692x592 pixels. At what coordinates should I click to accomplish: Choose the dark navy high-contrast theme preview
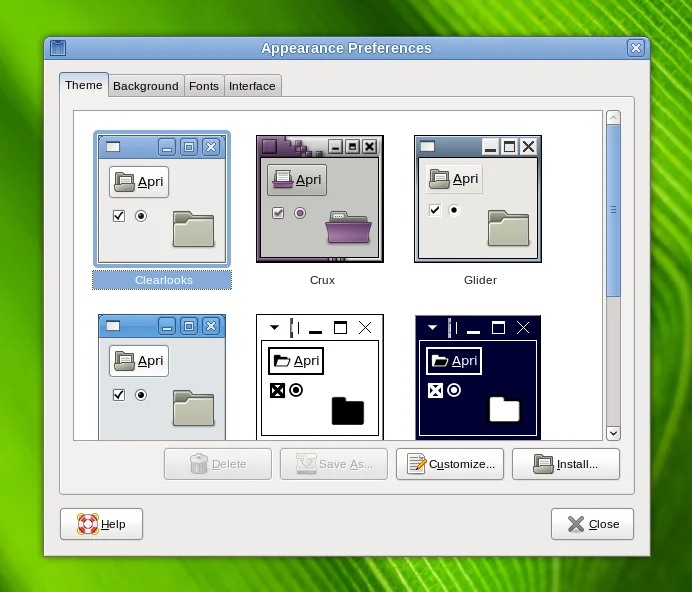click(478, 377)
